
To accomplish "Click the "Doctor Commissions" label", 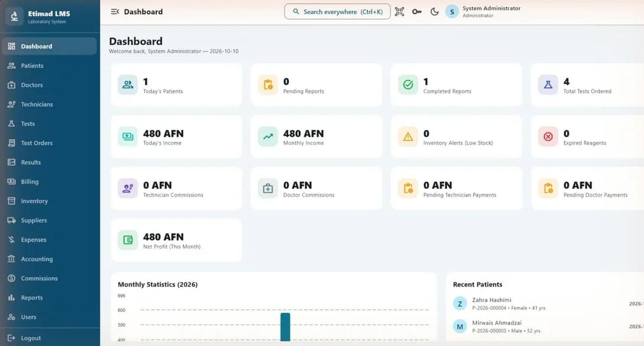I will tap(308, 195).
